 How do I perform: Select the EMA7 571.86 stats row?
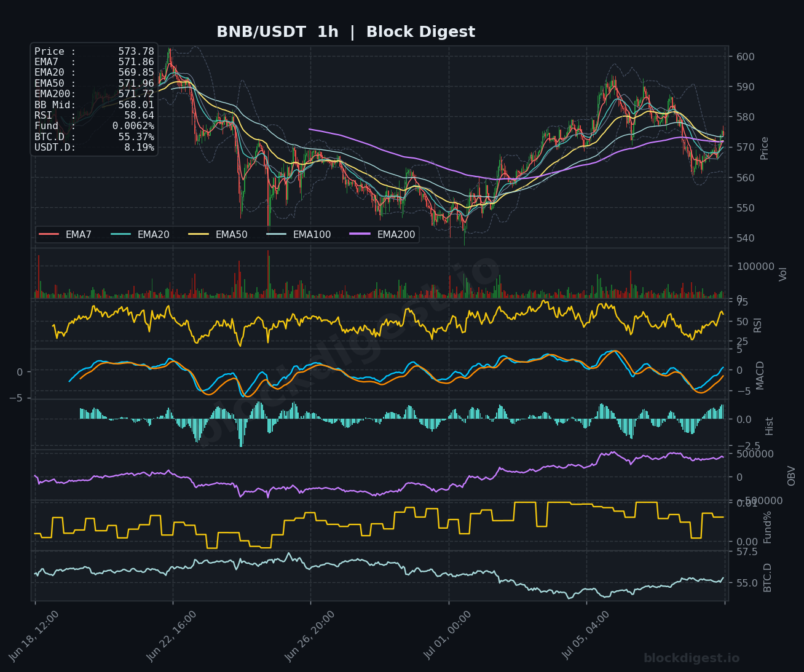click(x=94, y=62)
